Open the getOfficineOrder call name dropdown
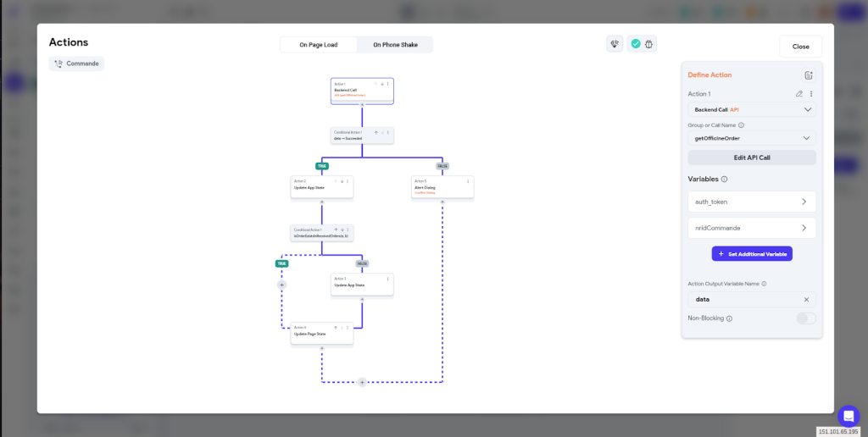 pyautogui.click(x=752, y=138)
